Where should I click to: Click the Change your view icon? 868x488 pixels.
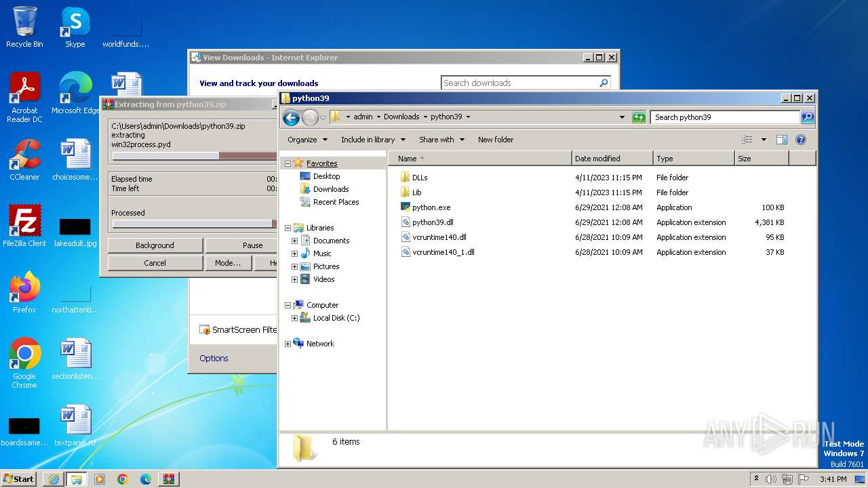[x=747, y=140]
